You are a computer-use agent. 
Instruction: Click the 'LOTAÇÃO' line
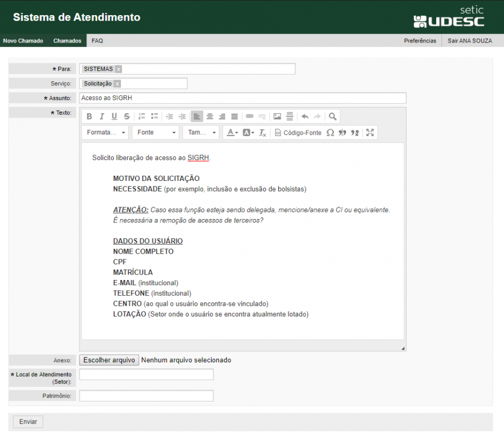click(x=211, y=314)
